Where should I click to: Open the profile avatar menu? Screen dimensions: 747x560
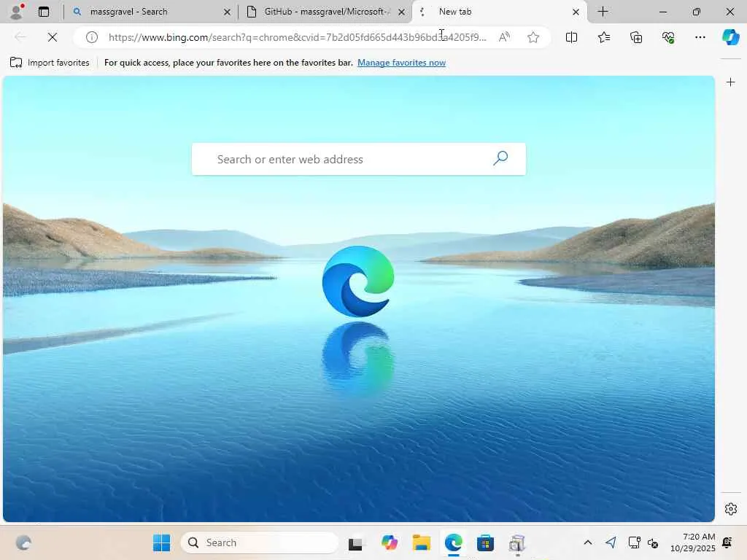coord(17,12)
